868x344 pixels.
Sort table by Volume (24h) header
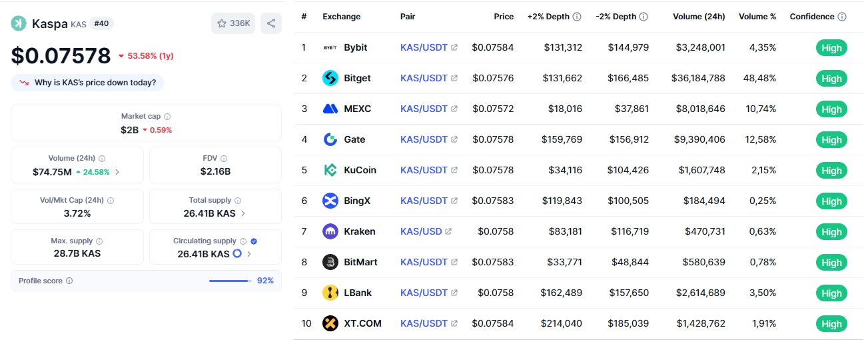[x=699, y=17]
